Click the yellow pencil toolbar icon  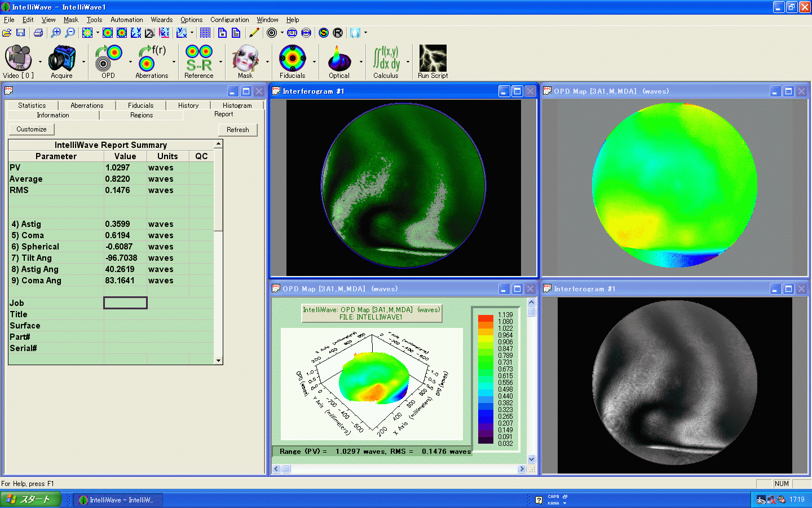tap(254, 33)
